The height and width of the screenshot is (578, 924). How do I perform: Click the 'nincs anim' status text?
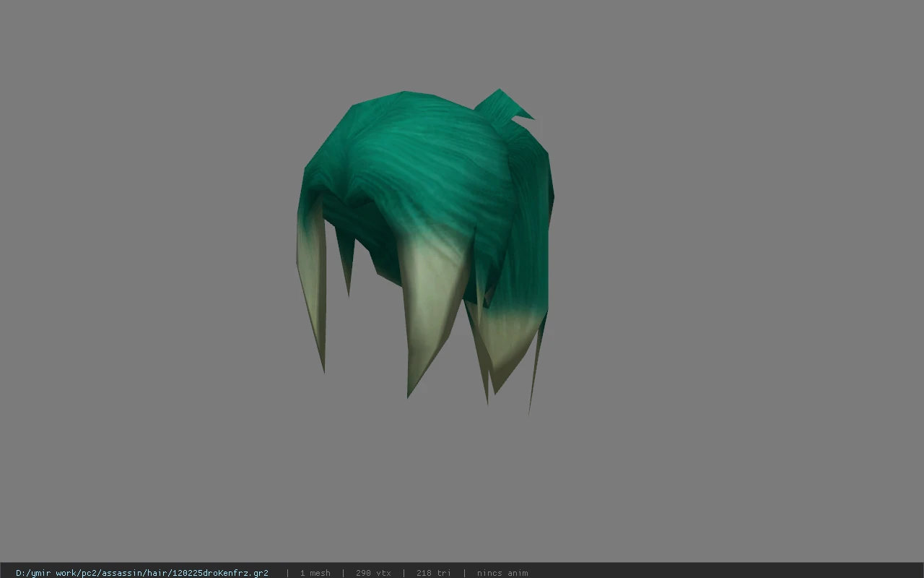click(x=502, y=573)
